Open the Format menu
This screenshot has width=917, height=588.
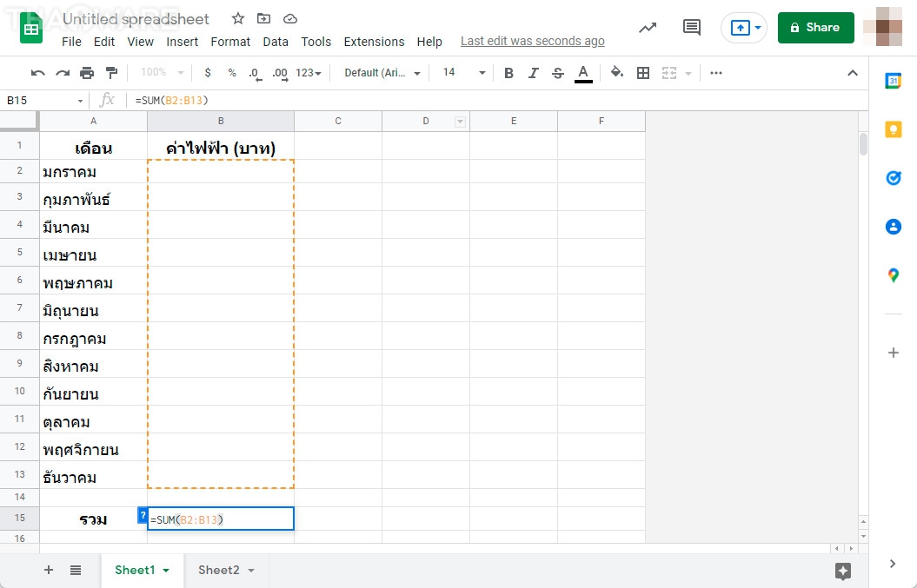tap(230, 42)
